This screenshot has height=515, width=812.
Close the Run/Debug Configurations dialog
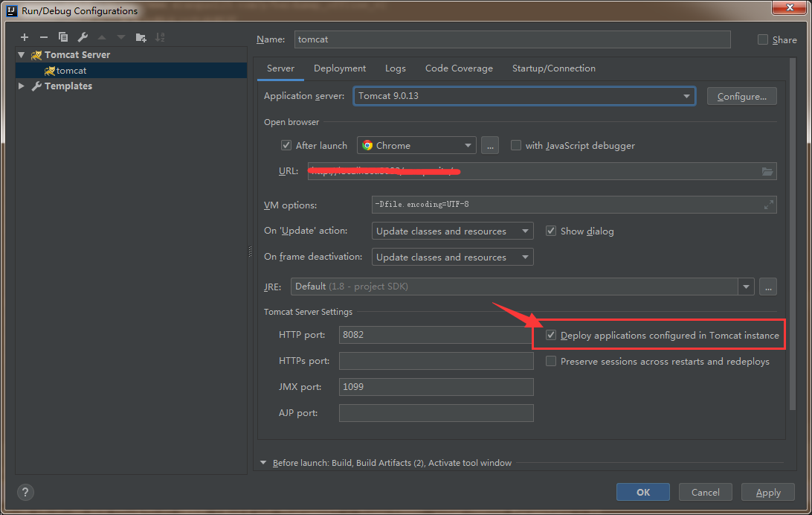click(x=790, y=7)
